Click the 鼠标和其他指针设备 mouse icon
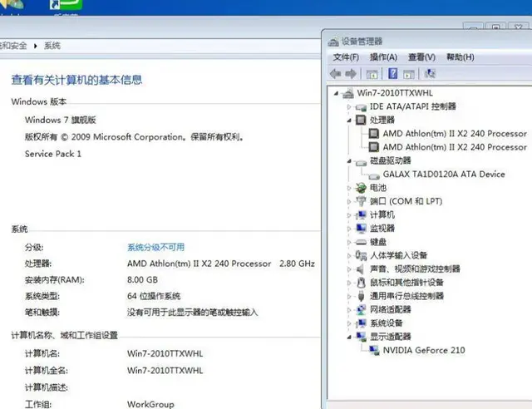 click(x=361, y=283)
